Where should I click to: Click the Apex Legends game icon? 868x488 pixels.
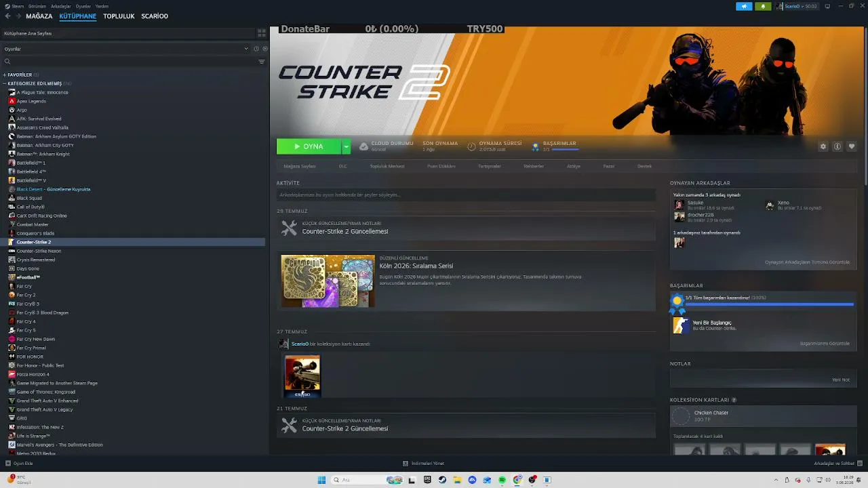coord(12,101)
